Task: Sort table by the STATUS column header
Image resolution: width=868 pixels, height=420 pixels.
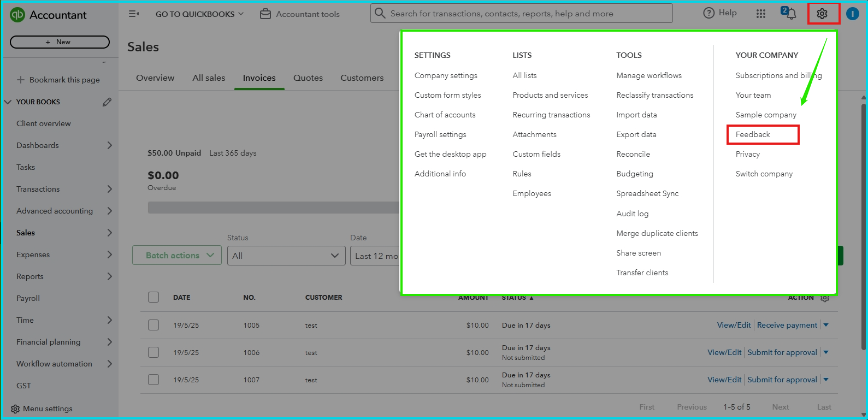Action: coord(517,298)
